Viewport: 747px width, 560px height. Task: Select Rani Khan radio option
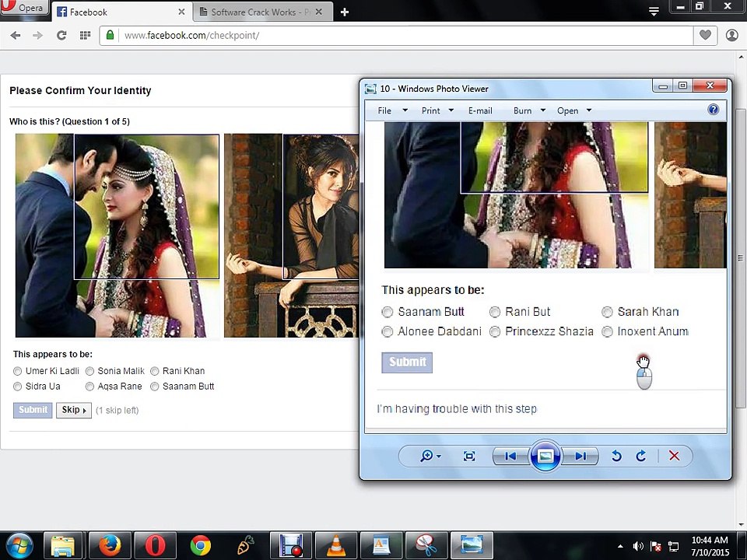[154, 371]
